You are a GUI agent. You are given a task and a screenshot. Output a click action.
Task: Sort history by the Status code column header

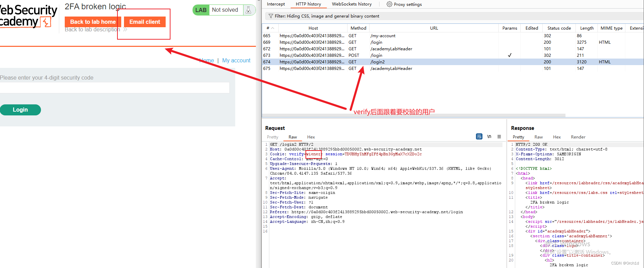[559, 28]
